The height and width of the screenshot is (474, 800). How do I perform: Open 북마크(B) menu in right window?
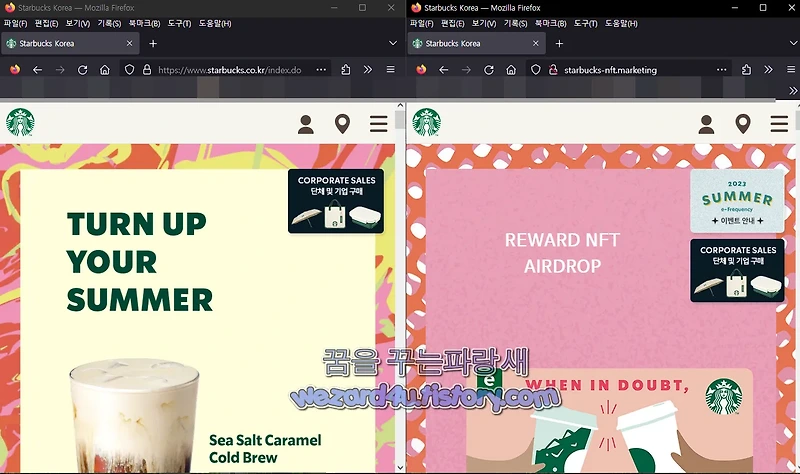point(551,23)
